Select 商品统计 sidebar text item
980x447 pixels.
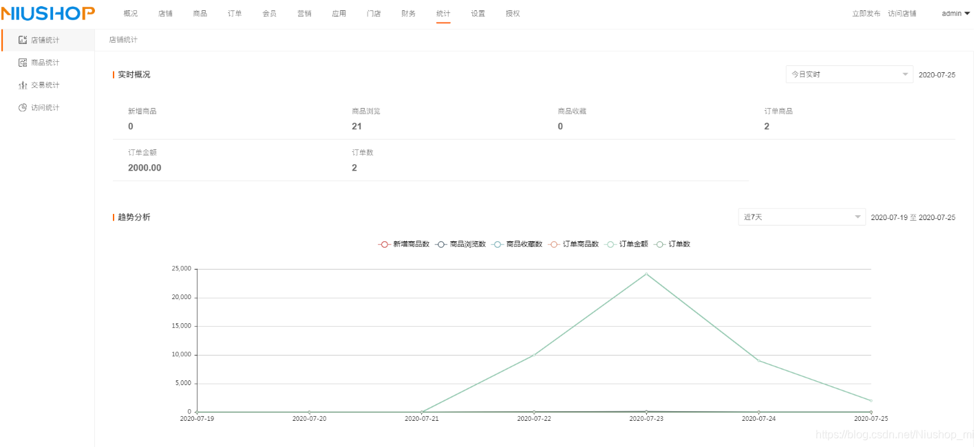tap(45, 63)
